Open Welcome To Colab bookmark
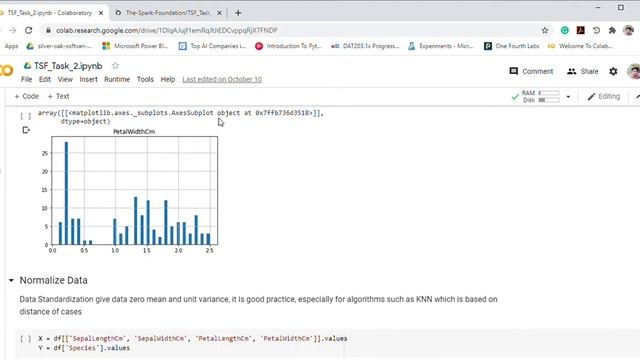The height and width of the screenshot is (360, 640). coord(580,46)
